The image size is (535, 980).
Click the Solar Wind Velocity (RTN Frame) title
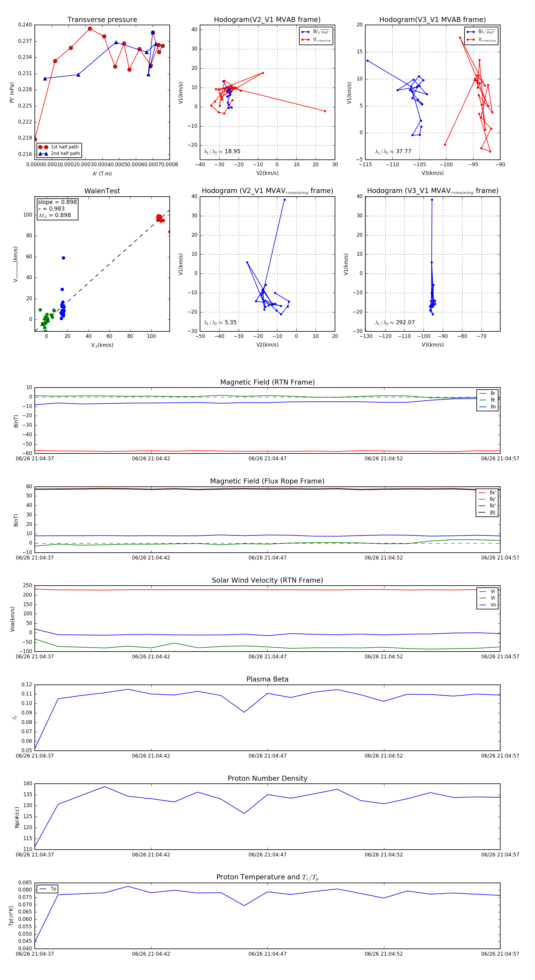pyautogui.click(x=267, y=580)
